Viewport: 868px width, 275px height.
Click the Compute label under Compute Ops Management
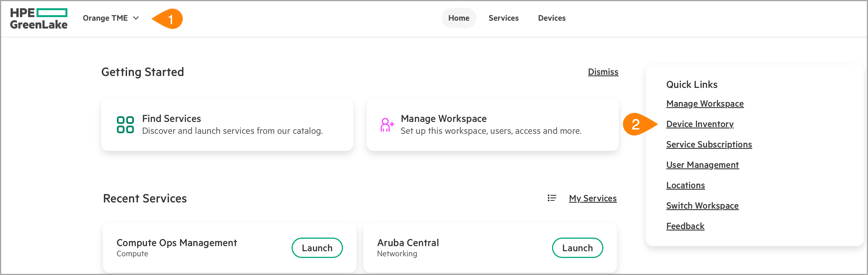132,254
